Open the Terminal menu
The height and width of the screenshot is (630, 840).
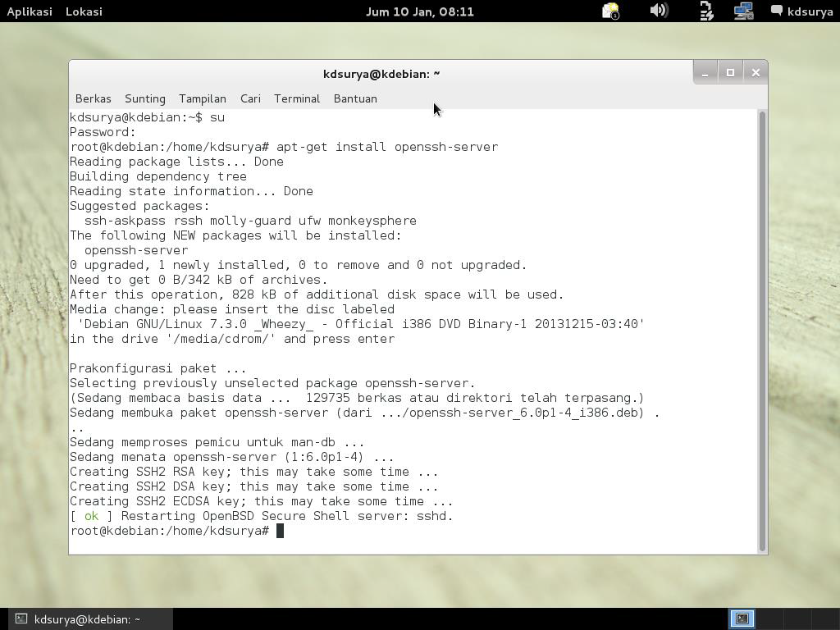(297, 98)
